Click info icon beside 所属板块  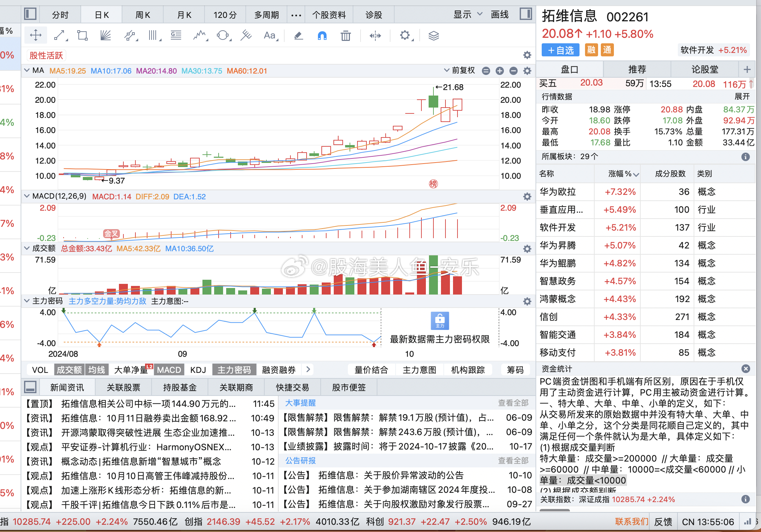pos(745,157)
